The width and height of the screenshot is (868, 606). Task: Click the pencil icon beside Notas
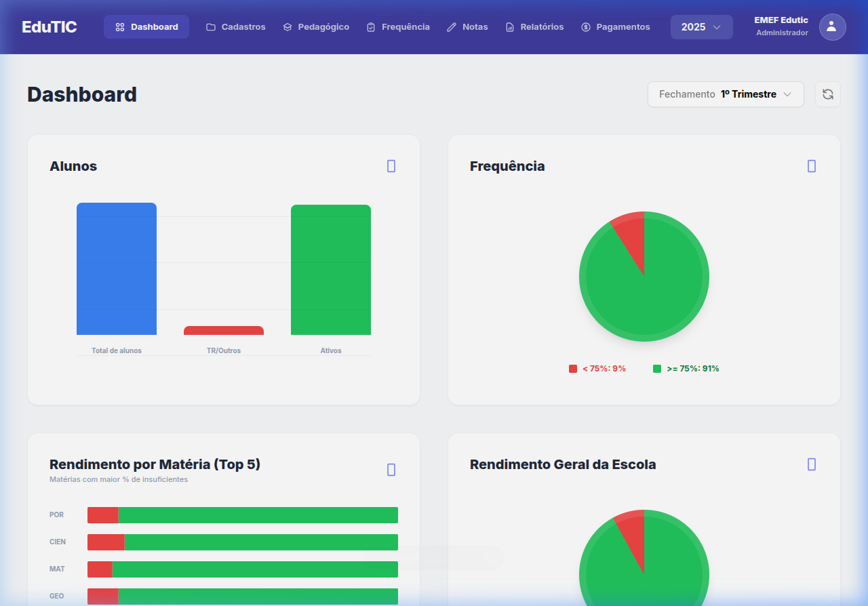450,26
